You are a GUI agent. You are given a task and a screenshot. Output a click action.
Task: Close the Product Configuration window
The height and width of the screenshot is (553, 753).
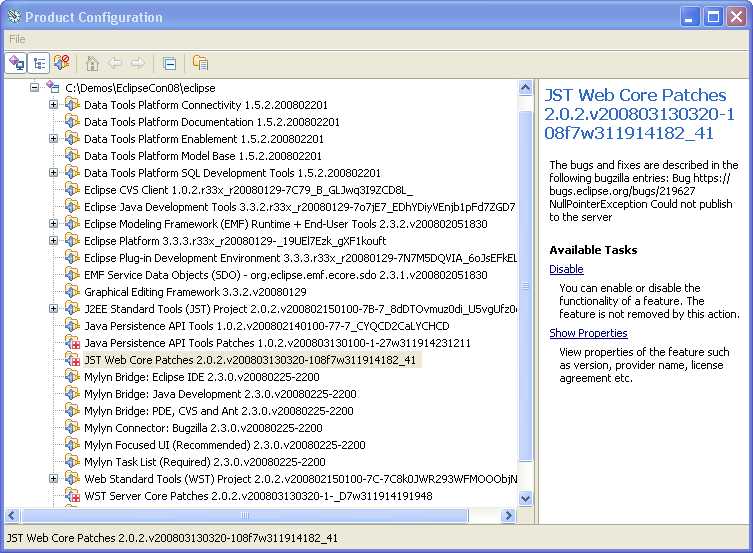click(x=736, y=17)
